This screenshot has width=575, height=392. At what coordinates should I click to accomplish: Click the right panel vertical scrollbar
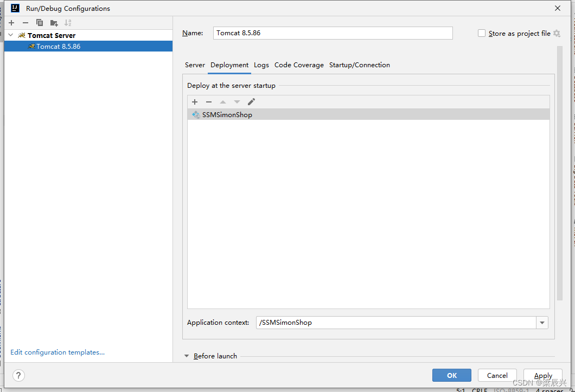(560, 173)
